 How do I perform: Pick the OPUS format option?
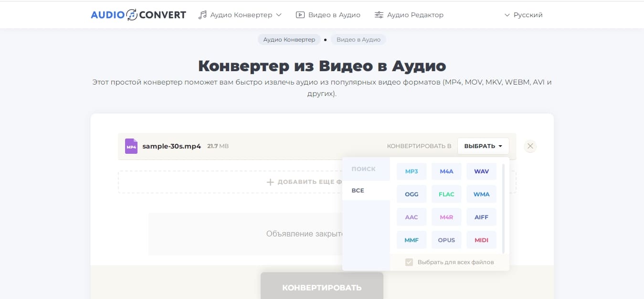pyautogui.click(x=446, y=240)
